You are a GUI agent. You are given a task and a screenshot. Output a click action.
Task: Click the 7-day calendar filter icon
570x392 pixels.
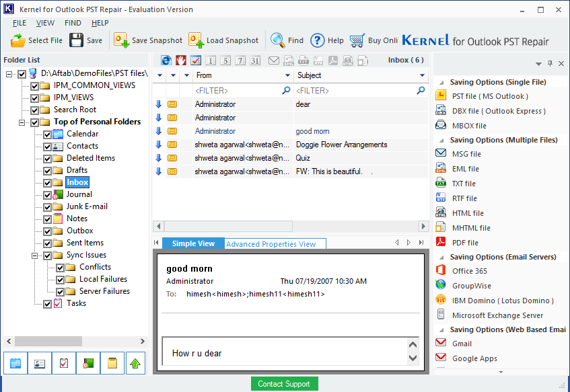point(240,61)
